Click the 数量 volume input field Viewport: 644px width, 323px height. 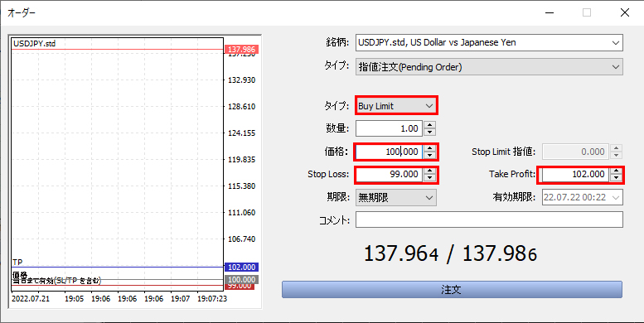click(x=390, y=129)
